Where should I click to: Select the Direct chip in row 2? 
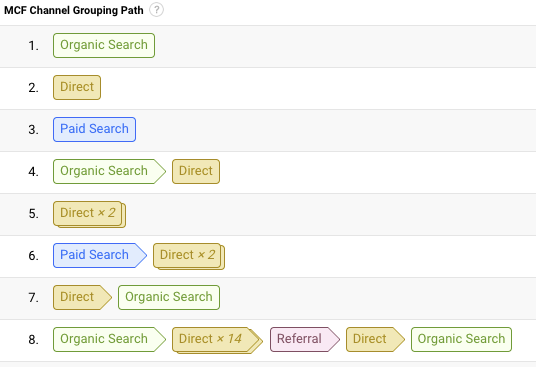[77, 87]
